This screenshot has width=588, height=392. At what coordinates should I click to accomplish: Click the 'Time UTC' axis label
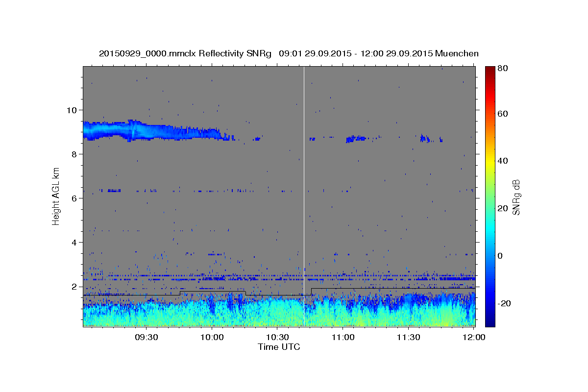[279, 347]
